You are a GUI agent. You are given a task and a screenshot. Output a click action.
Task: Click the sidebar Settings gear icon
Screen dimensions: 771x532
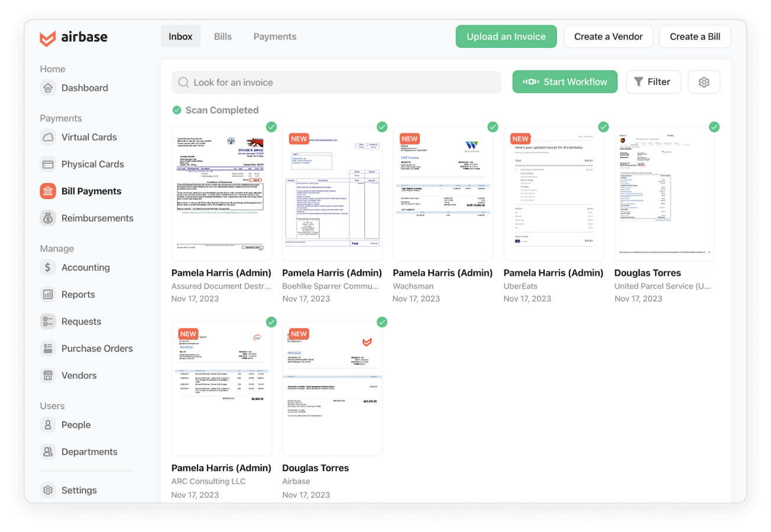48,490
